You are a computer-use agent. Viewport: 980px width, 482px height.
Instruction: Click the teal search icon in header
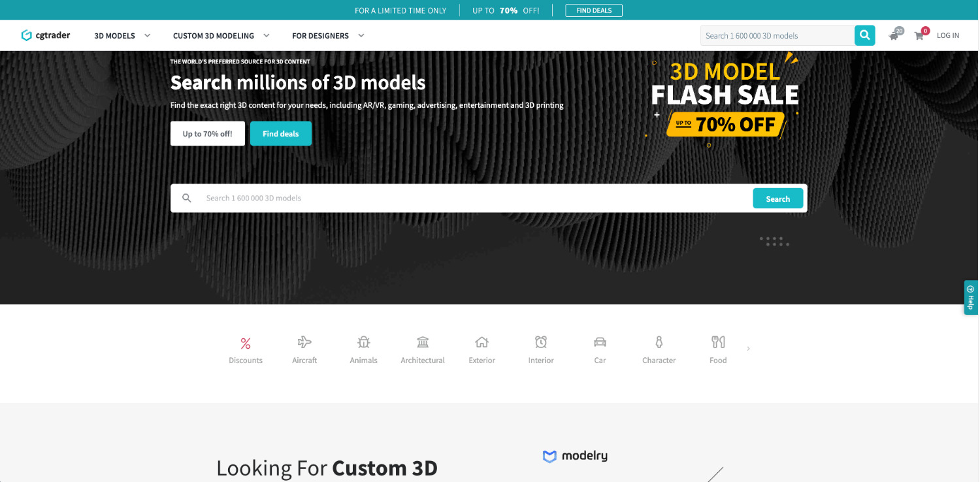pos(864,35)
